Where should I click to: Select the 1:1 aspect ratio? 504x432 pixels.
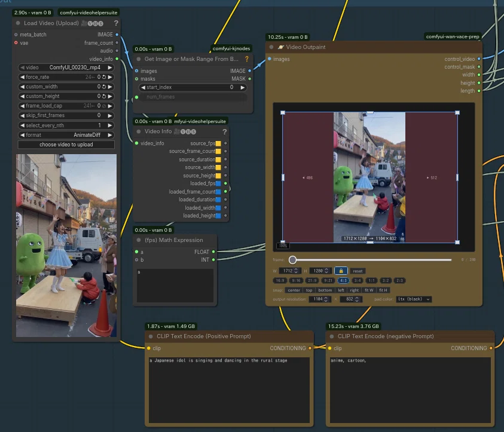[371, 280]
